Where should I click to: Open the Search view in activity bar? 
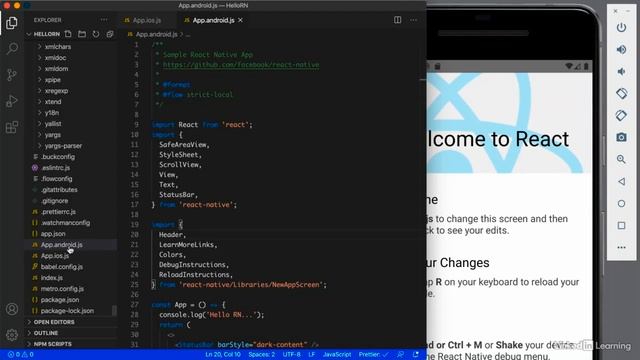point(12,49)
